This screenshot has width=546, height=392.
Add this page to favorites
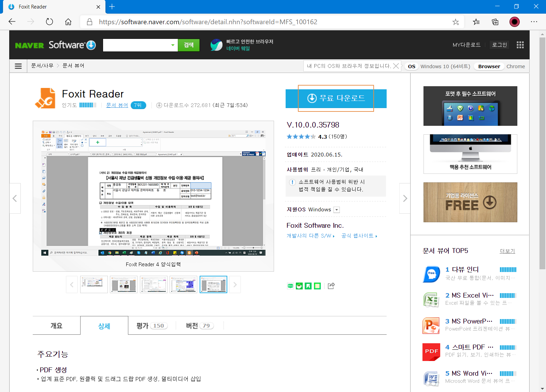(456, 22)
